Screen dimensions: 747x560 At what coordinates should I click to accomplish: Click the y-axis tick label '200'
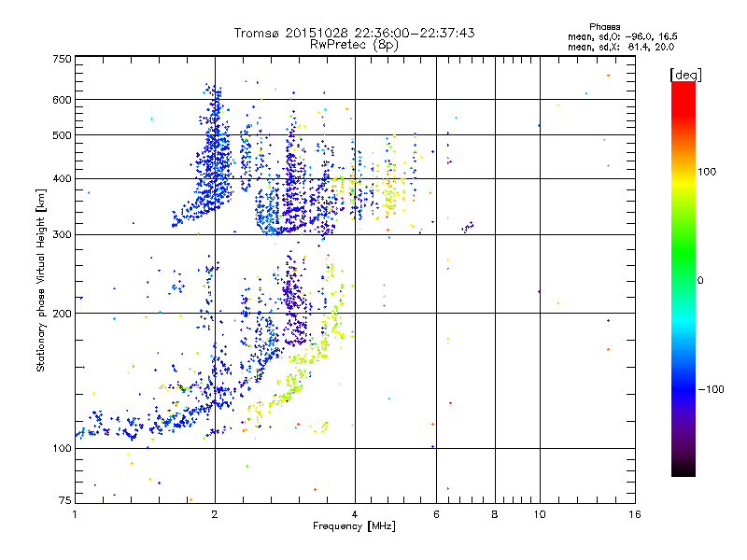point(62,314)
